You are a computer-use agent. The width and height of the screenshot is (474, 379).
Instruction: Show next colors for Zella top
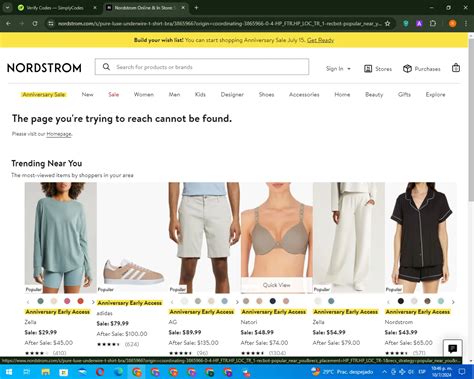click(x=93, y=302)
